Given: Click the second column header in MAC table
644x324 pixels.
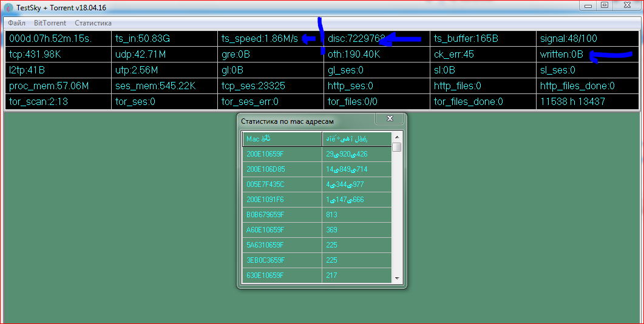Looking at the screenshot, I should (x=356, y=139).
